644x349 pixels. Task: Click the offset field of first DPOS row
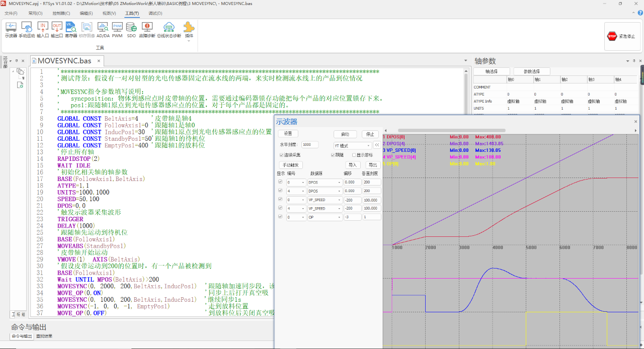(x=352, y=182)
